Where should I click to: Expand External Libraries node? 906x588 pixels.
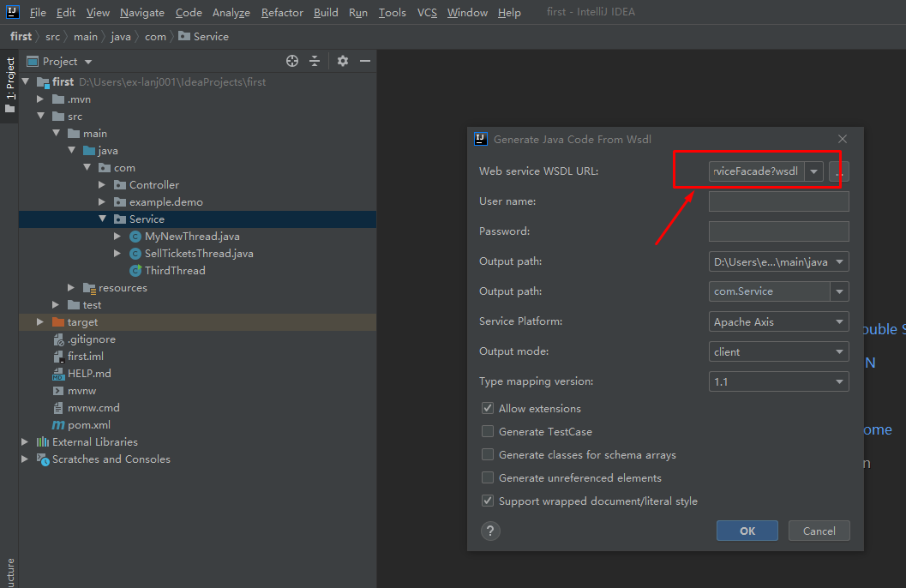[25, 442]
